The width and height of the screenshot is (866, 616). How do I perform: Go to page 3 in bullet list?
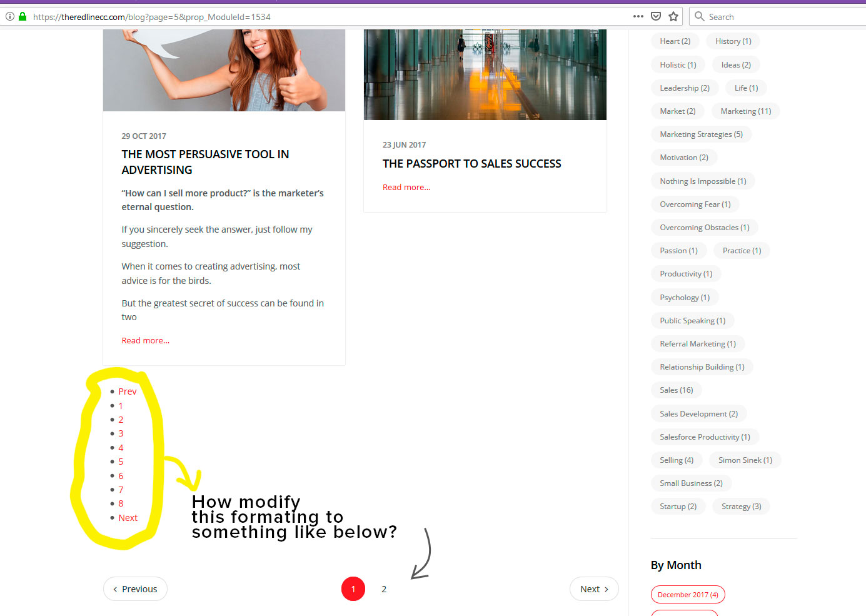pos(121,433)
